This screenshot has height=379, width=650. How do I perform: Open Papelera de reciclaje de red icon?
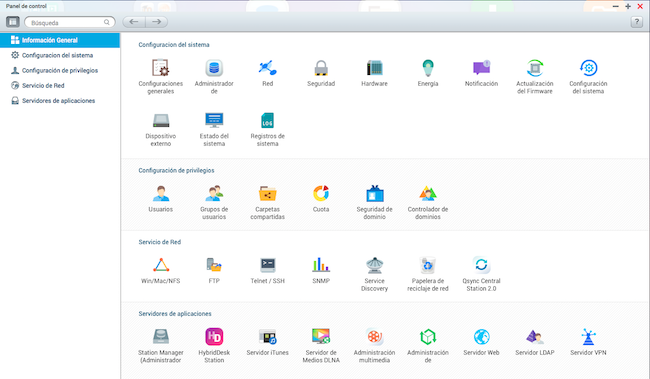pos(428,265)
